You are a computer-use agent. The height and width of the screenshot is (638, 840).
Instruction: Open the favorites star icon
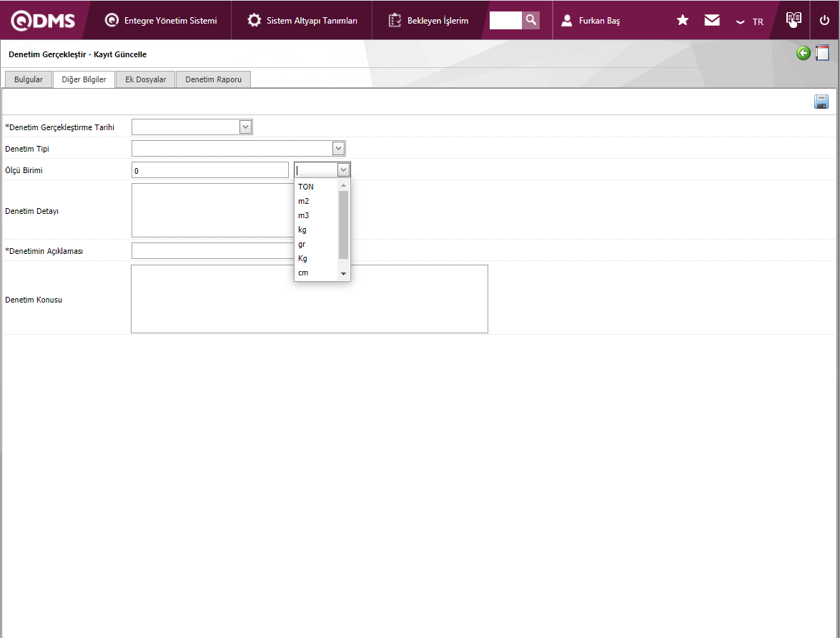pyautogui.click(x=683, y=20)
